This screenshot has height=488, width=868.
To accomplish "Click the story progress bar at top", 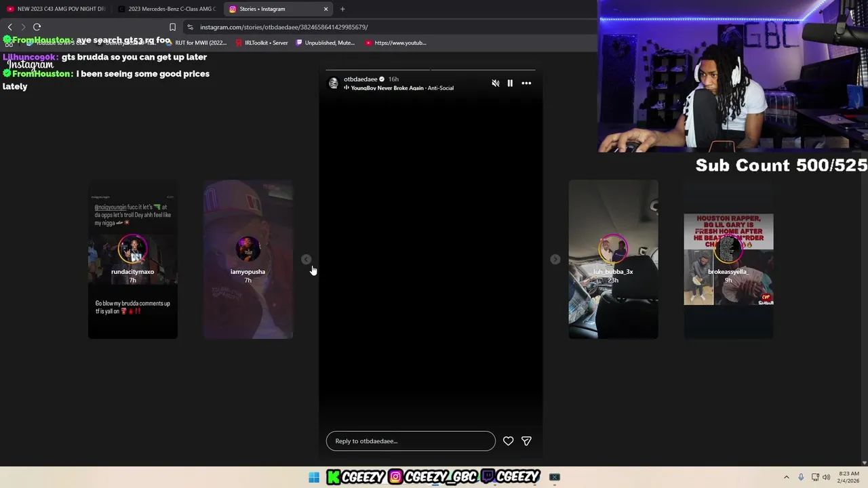I will pyautogui.click(x=431, y=70).
